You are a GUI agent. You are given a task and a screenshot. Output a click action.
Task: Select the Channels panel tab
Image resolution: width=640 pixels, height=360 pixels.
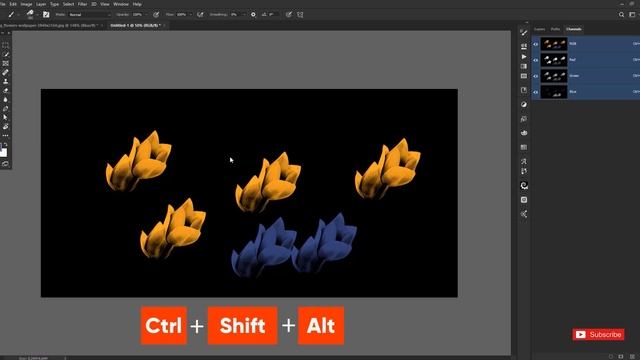(573, 29)
